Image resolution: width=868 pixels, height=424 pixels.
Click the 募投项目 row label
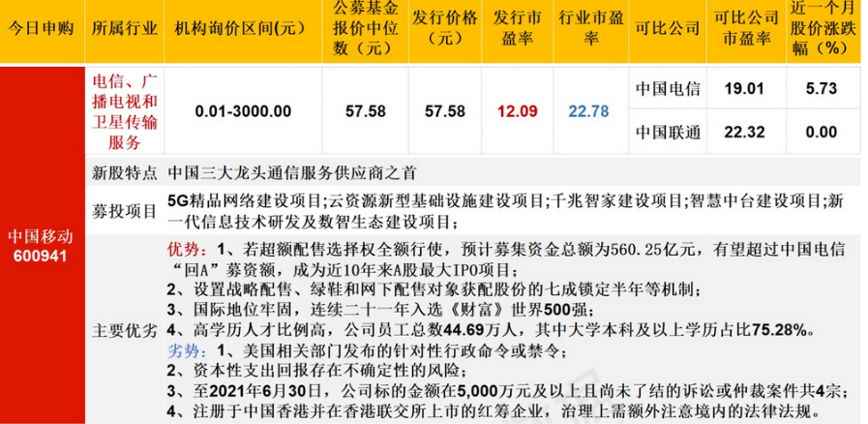point(124,211)
